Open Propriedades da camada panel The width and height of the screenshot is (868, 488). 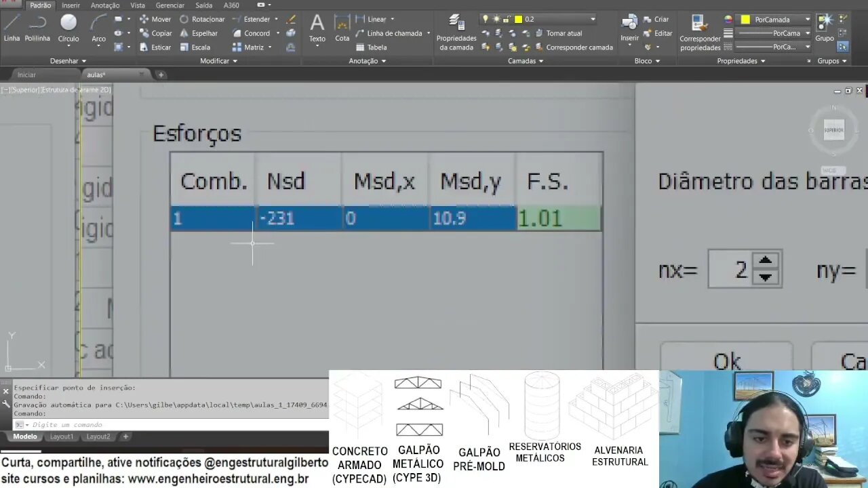point(456,33)
